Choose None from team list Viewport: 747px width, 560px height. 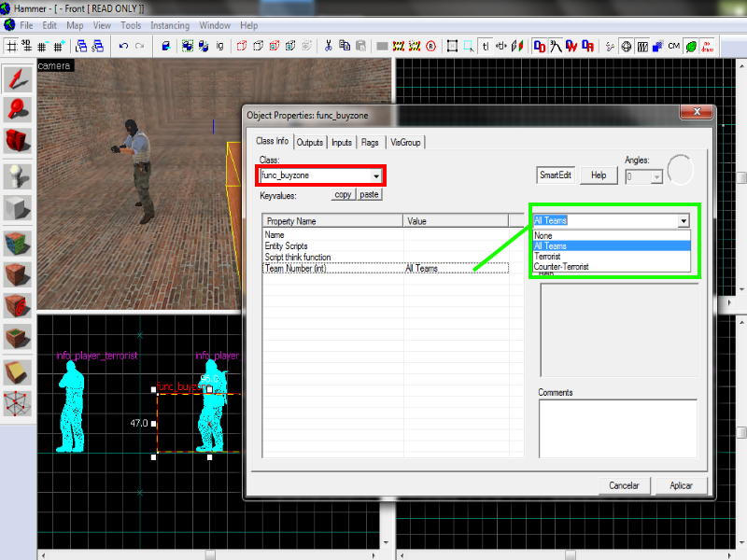pos(612,236)
